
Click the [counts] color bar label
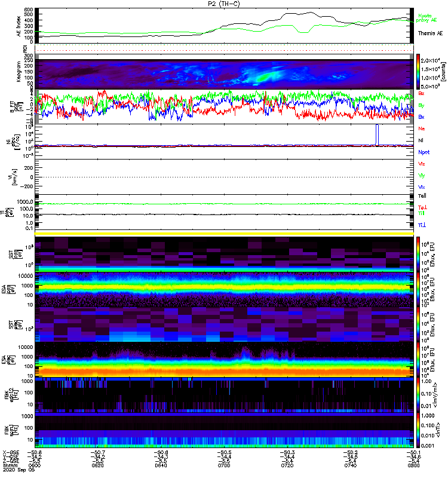443,72
